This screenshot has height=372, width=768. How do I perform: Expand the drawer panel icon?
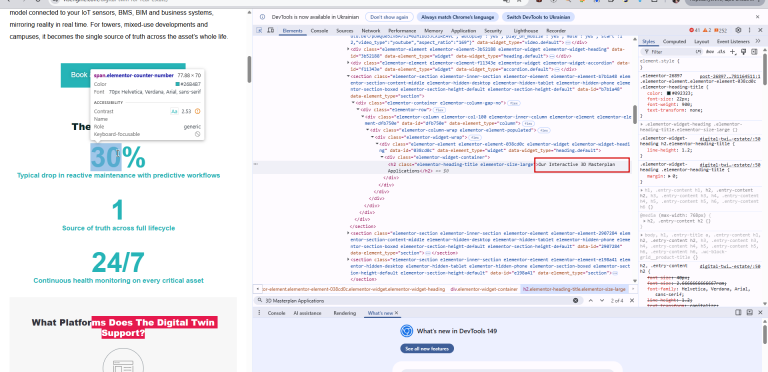point(749,312)
